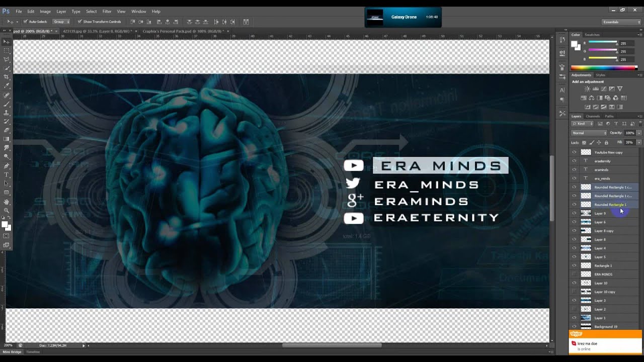The width and height of the screenshot is (644, 362).
Task: Add a Color Balance adjustment
Action: coord(592,98)
